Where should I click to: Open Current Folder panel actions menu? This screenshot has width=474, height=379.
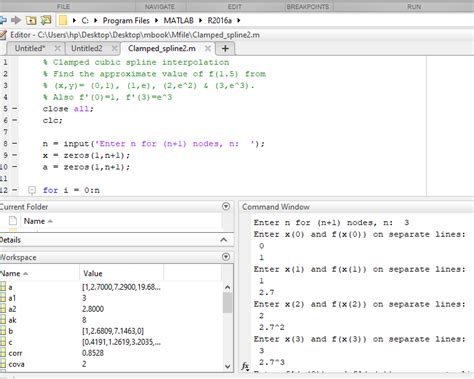tap(226, 206)
